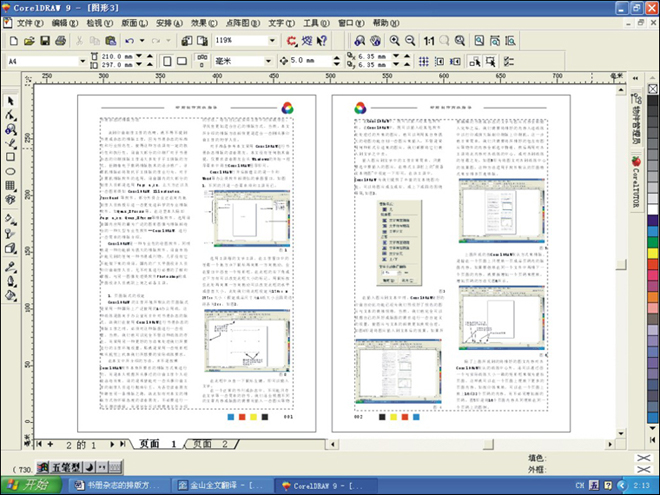660x495 pixels.
Task: Select the Rectangle tool
Action: point(10,157)
